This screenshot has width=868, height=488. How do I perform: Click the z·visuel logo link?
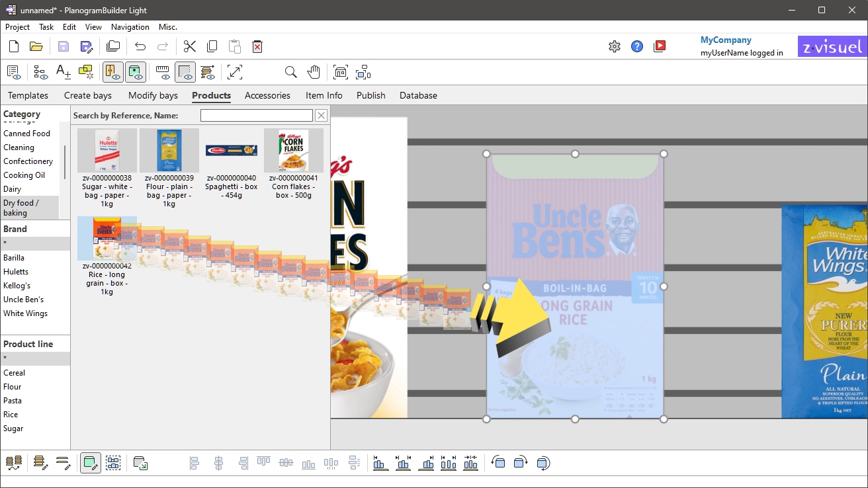coord(832,46)
